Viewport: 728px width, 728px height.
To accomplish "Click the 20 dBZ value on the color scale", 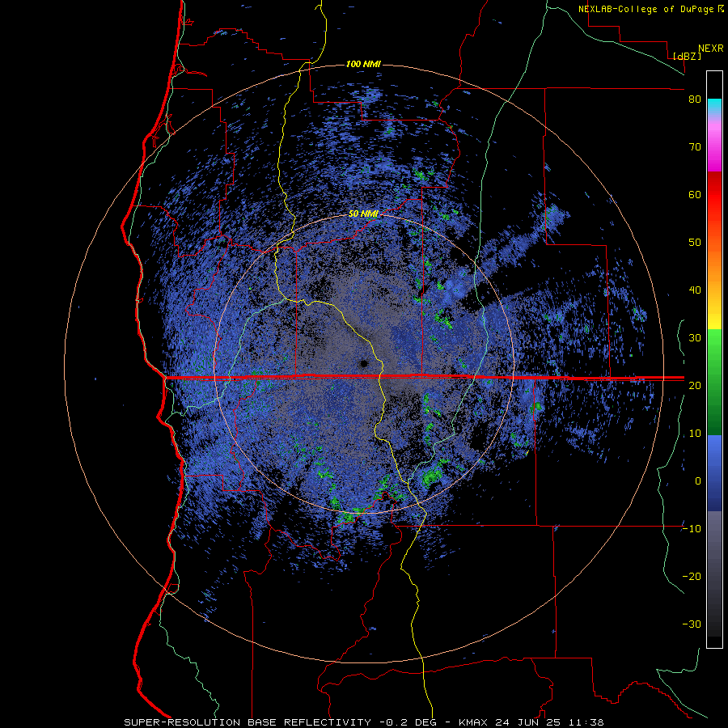I will [x=695, y=385].
